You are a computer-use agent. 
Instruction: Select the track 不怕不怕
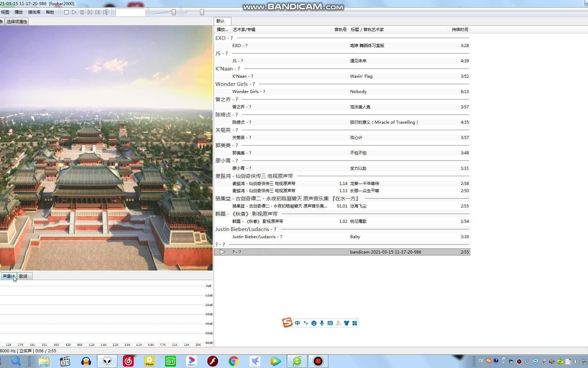(342, 153)
